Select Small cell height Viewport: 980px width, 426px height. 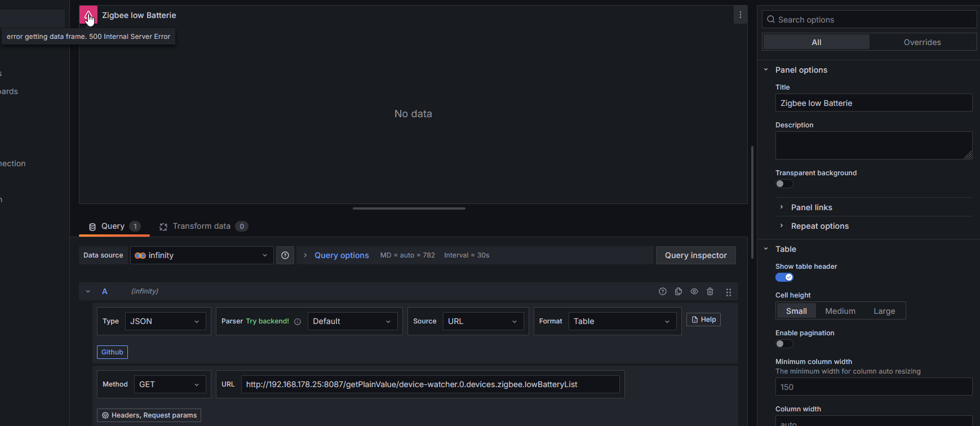click(x=796, y=311)
